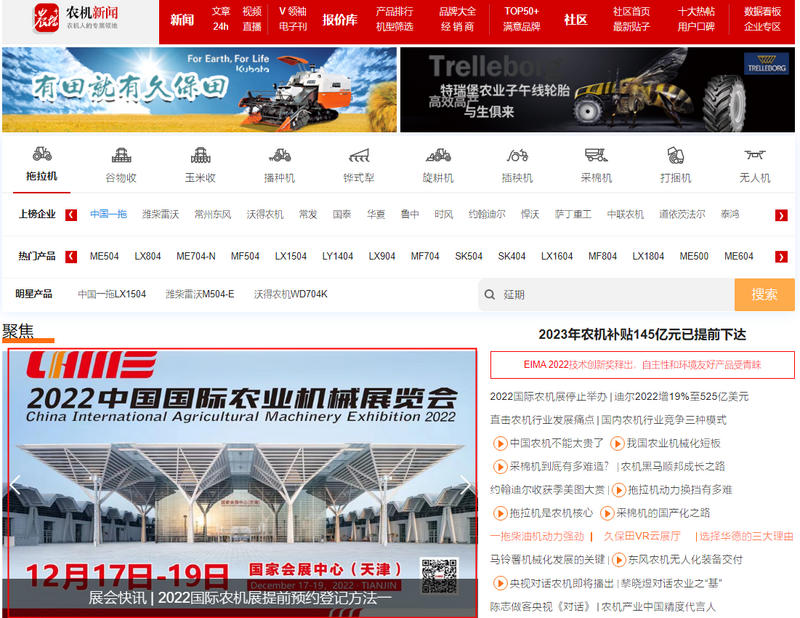800x618 pixels.
Task: Click play icon before 拖拉机是农机核心
Action: tap(499, 513)
